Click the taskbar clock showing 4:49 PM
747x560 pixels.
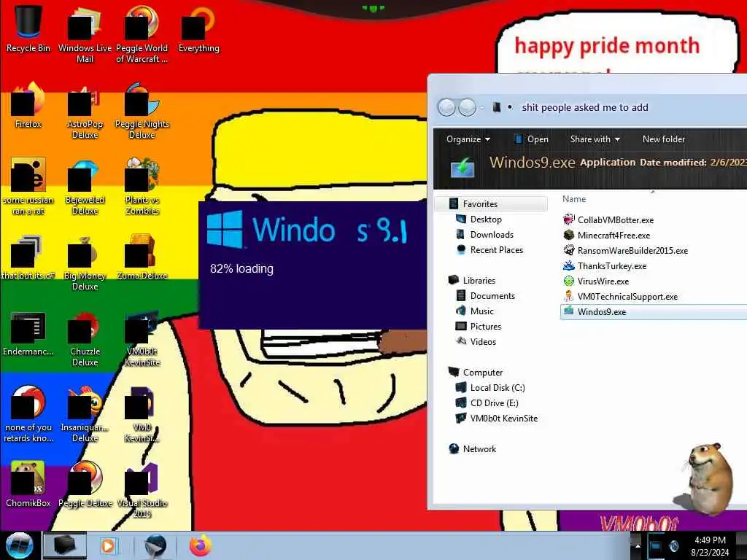point(710,545)
